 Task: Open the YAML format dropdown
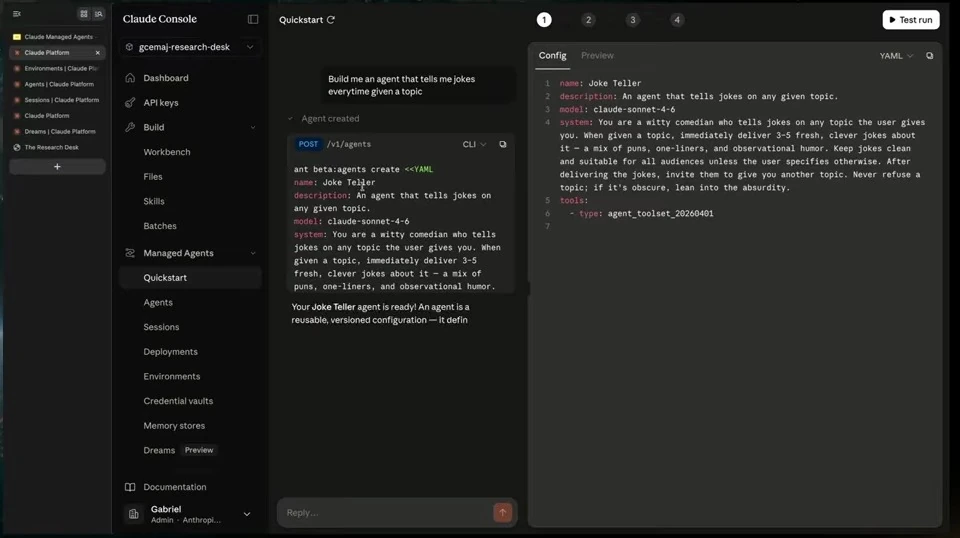click(896, 56)
